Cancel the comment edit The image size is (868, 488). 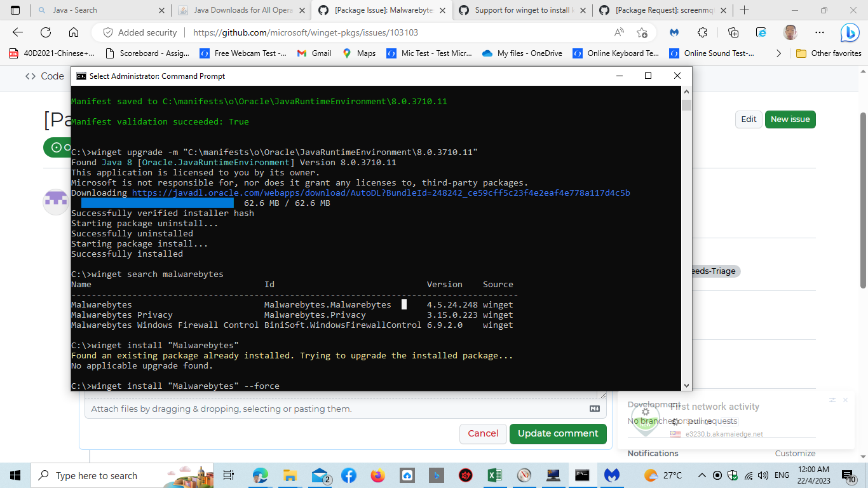click(483, 433)
